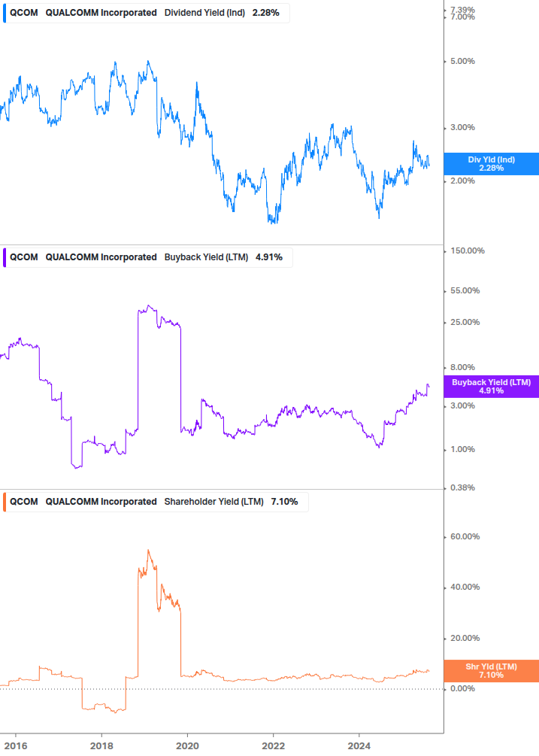Screen dimensions: 539x756
Task: Click the blue color bar of Dividend legend
Action: coord(5,13)
